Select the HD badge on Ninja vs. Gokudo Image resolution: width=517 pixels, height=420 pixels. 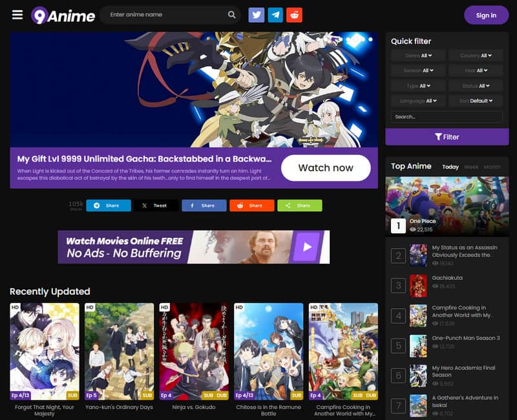164,307
